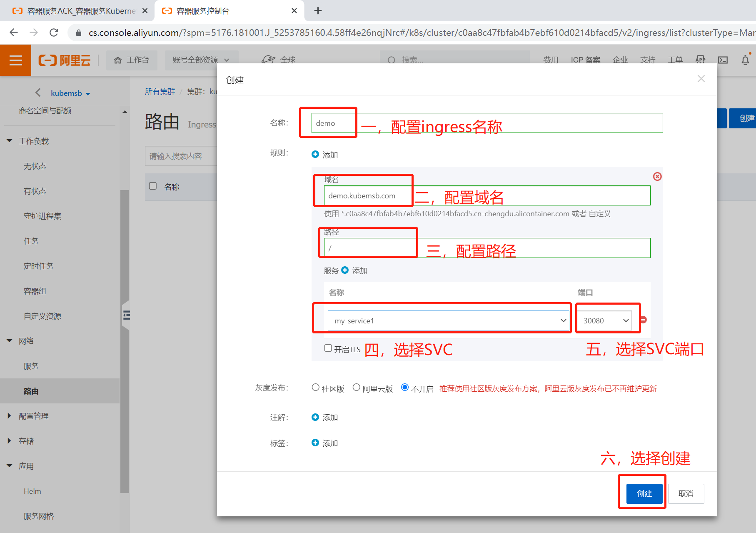
Task: Open 服务 in the sidebar
Action: pos(31,366)
